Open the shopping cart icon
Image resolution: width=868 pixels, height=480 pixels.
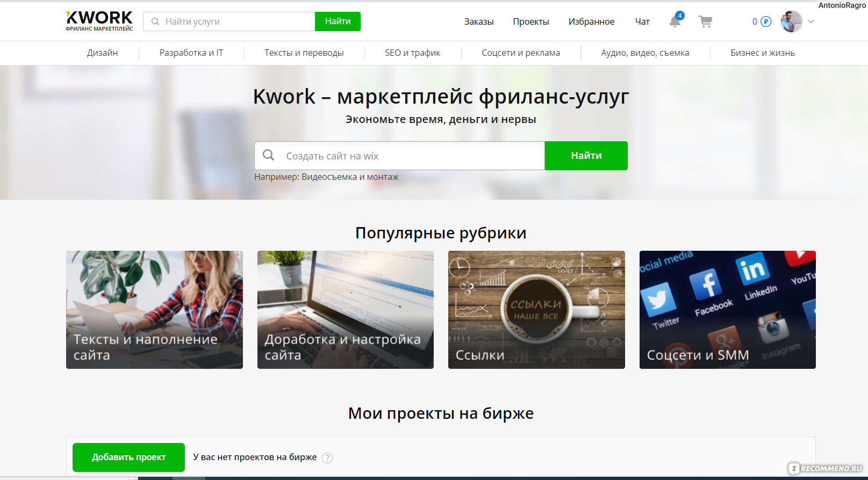[705, 21]
